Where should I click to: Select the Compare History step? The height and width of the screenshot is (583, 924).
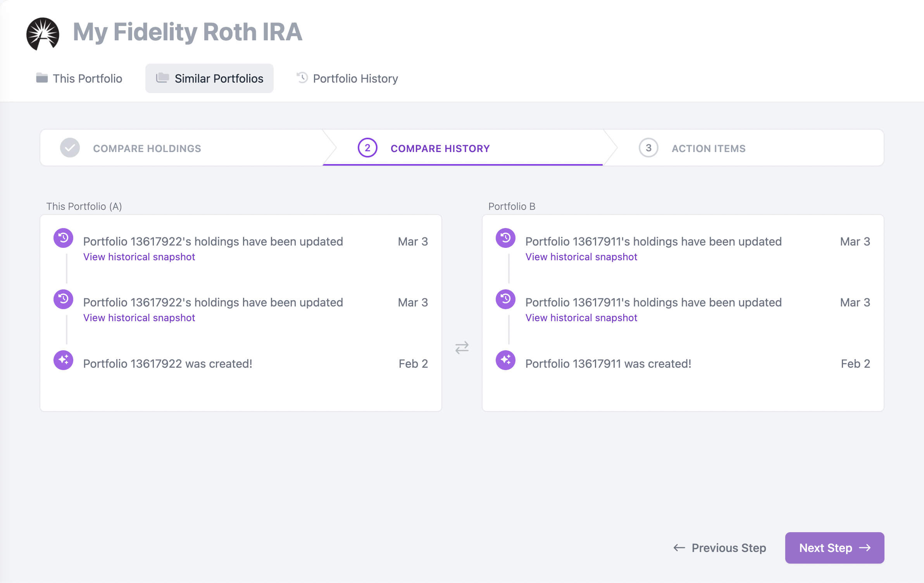point(440,148)
